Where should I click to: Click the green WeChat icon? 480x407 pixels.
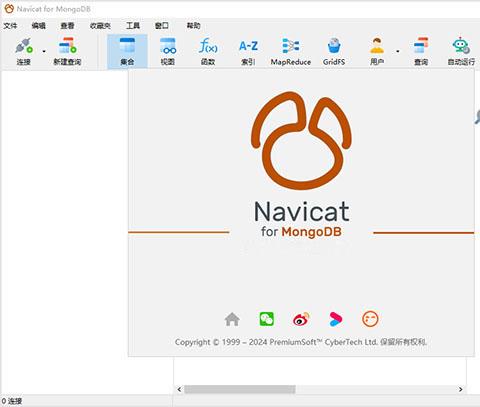[267, 319]
